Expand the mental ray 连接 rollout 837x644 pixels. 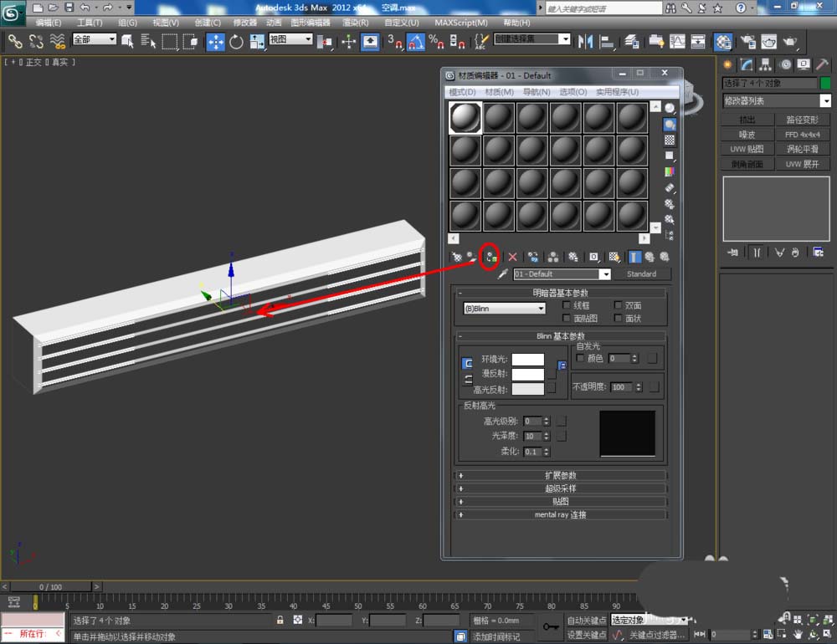click(x=560, y=515)
